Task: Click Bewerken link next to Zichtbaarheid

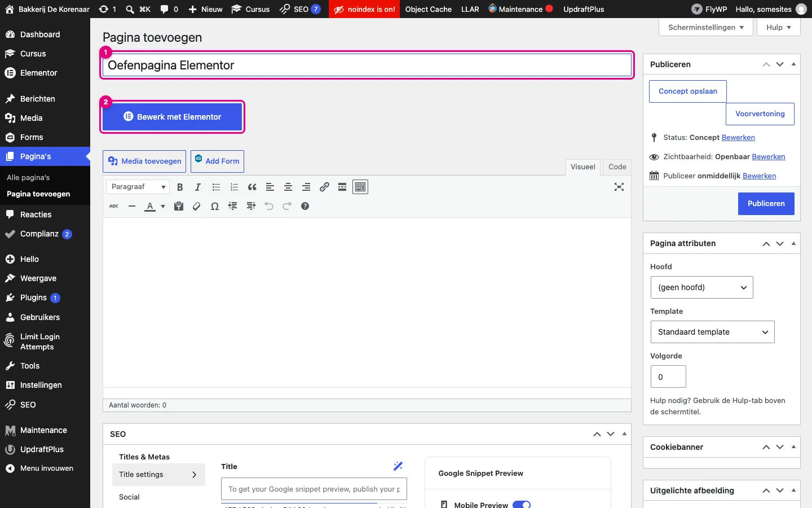Action: (769, 157)
